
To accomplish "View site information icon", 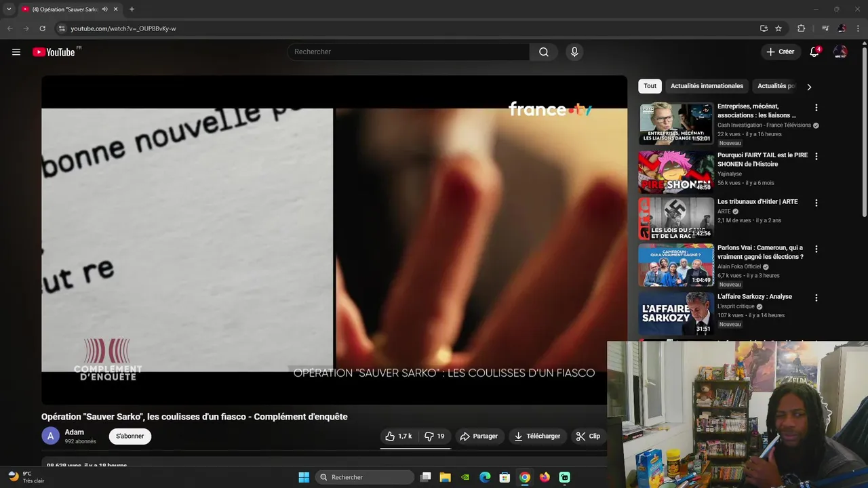I will click(62, 28).
